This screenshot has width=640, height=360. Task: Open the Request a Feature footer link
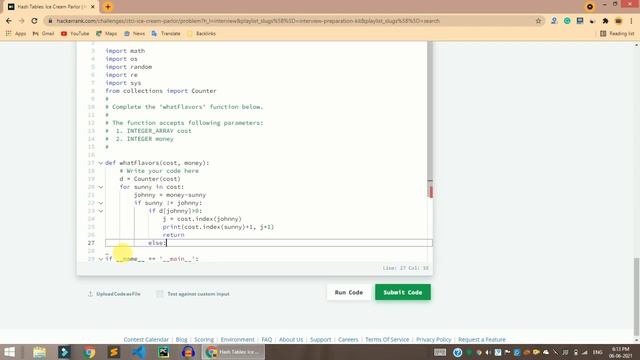[482, 340]
